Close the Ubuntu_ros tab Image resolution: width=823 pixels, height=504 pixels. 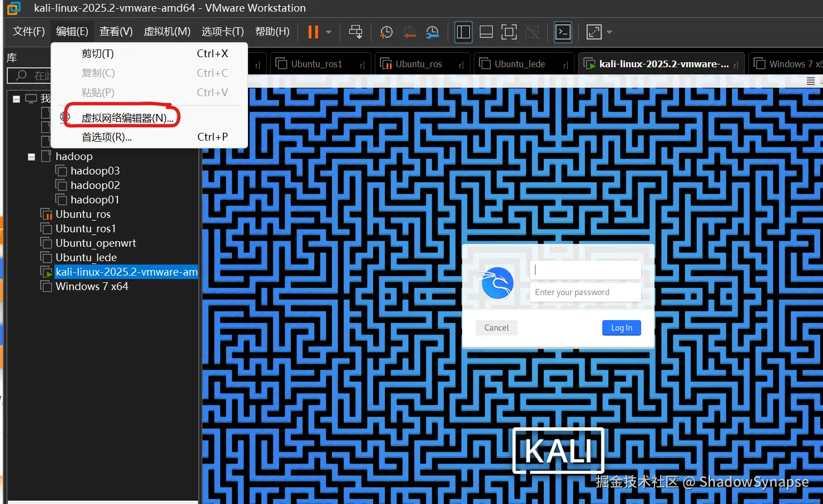click(461, 65)
